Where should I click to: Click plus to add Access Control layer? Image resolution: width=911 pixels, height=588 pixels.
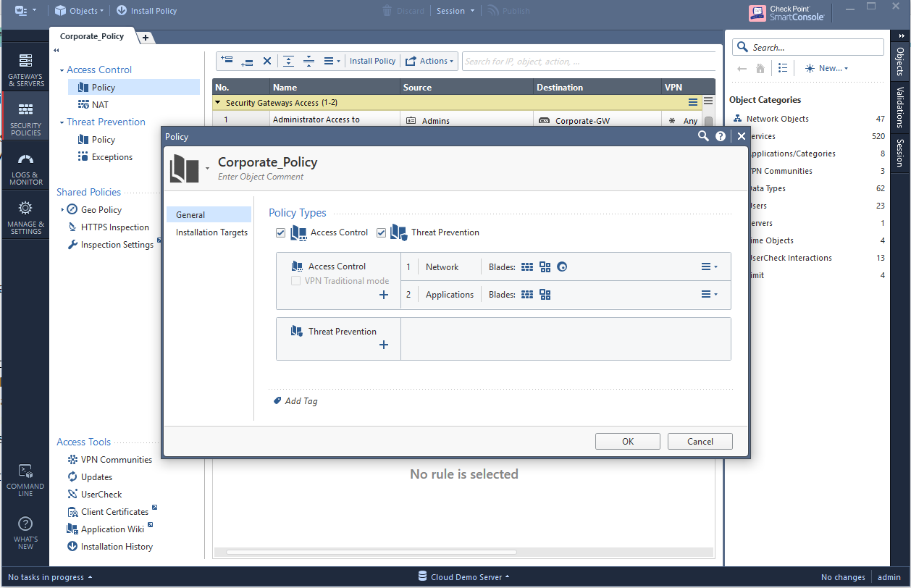tap(384, 295)
